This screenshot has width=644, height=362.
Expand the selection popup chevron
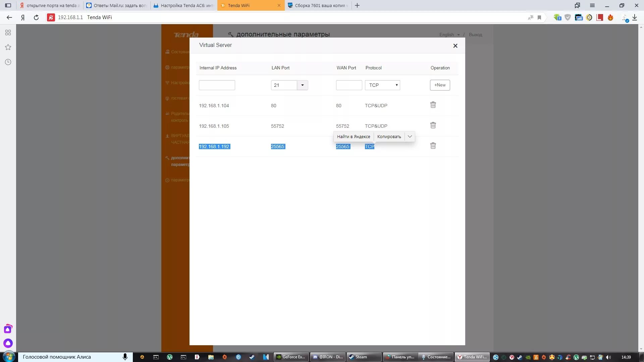pyautogui.click(x=410, y=136)
